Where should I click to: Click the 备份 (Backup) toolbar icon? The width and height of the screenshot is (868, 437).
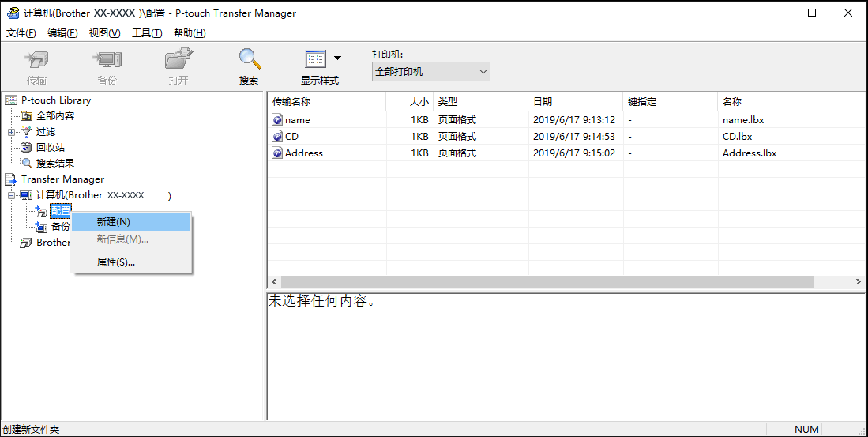[107, 60]
